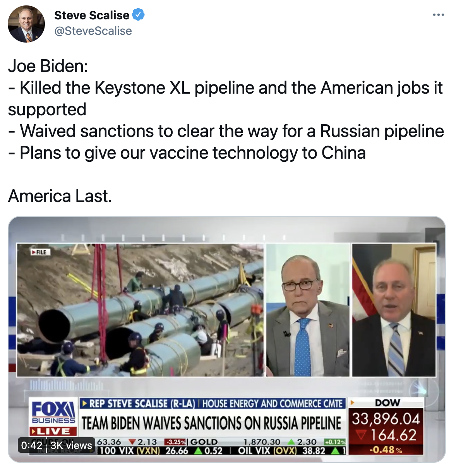The height and width of the screenshot is (476, 456).
Task: Click the pipeline construction footage panel
Action: click(x=140, y=310)
